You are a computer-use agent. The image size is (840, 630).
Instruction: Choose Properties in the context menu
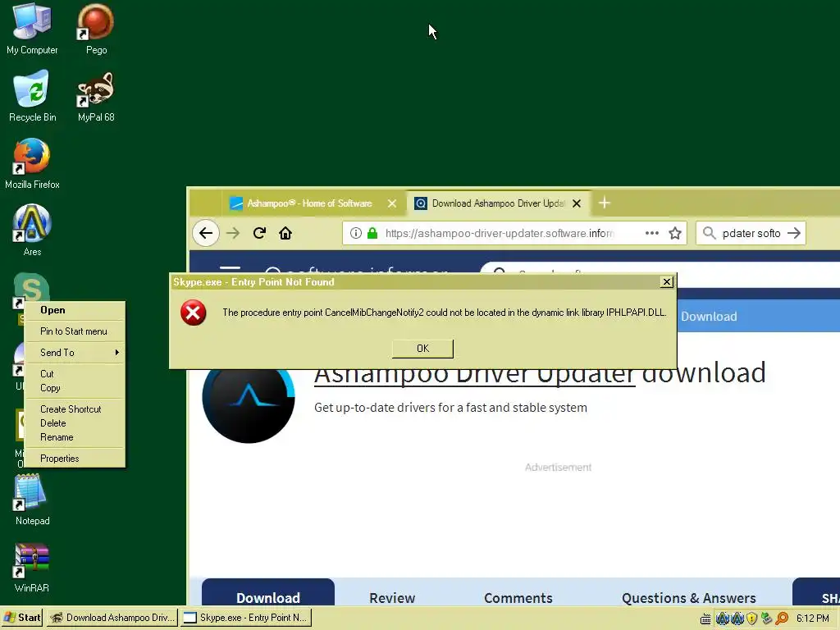click(x=75, y=459)
